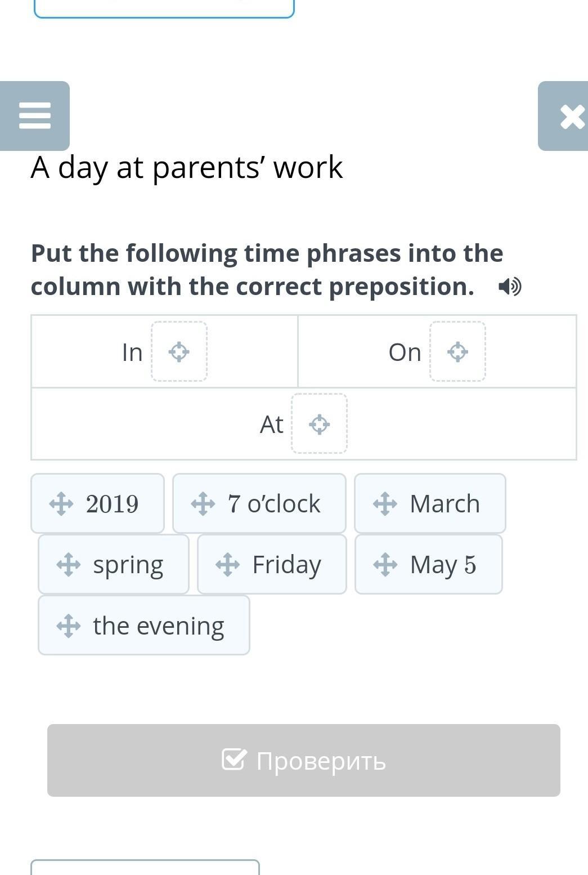Select the evening phrase tile text
This screenshot has width=588, height=875.
tap(159, 626)
